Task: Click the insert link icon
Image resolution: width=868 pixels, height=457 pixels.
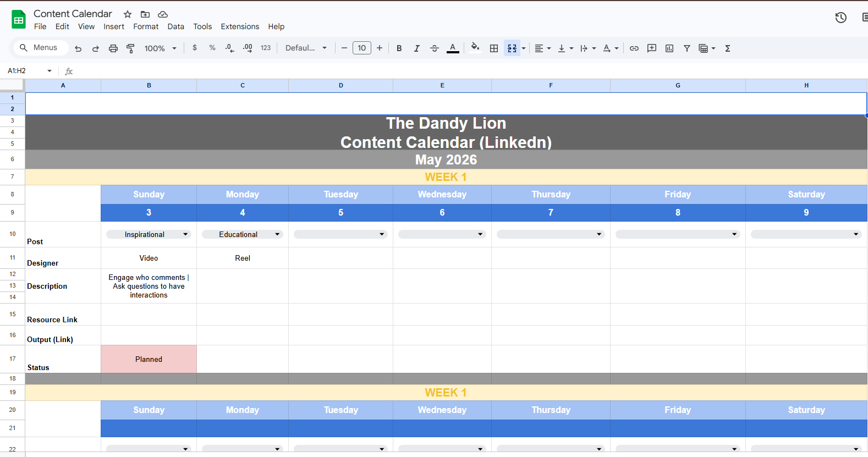Action: [634, 48]
